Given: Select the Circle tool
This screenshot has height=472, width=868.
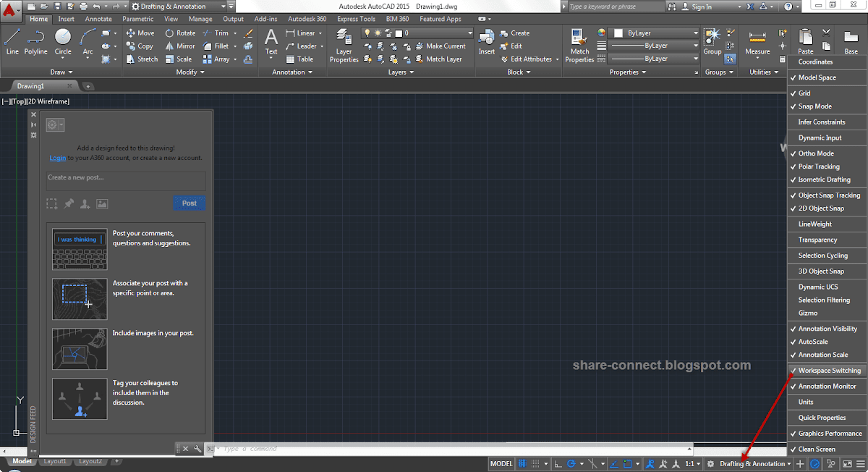Looking at the screenshot, I should 63,42.
